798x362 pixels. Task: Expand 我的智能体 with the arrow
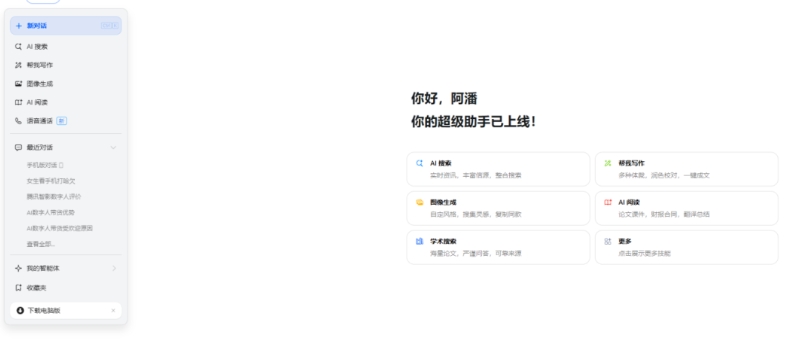114,268
